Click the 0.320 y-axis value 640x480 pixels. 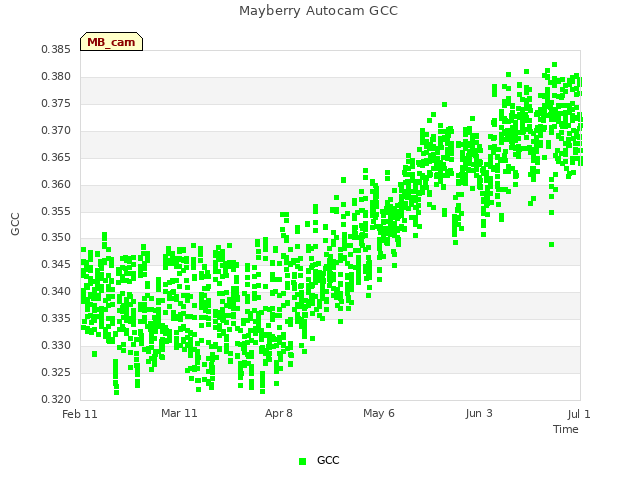coord(56,399)
